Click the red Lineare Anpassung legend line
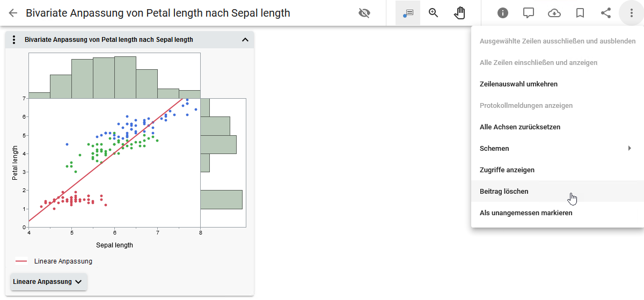This screenshot has height=300, width=644. (21, 261)
